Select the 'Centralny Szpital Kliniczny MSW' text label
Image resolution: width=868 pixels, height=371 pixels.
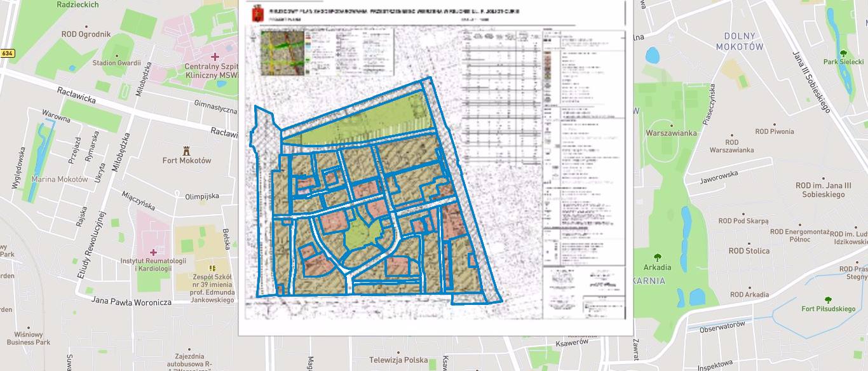point(212,71)
